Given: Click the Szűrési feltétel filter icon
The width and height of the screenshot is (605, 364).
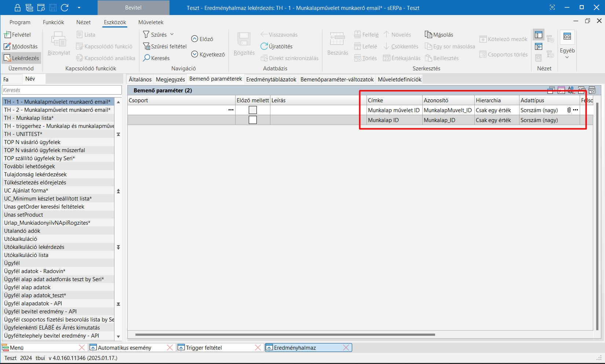Looking at the screenshot, I should [x=146, y=46].
